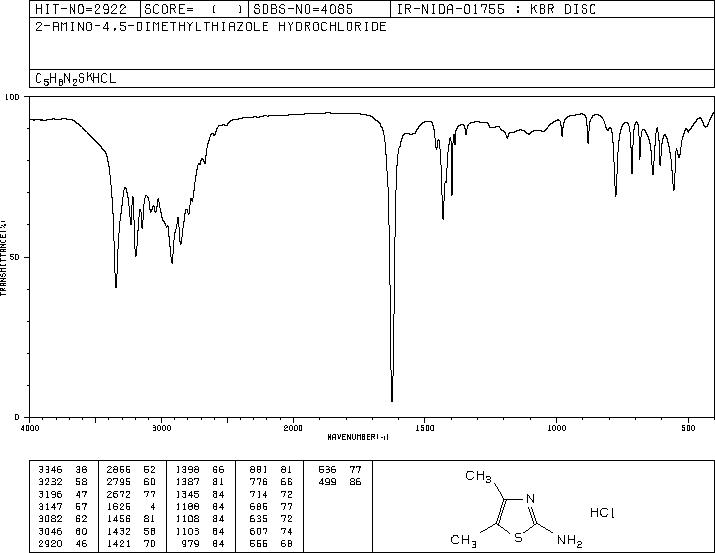Click the 3196 peak table entry
Image resolution: width=715 pixels, height=553 pixels.
point(63,494)
